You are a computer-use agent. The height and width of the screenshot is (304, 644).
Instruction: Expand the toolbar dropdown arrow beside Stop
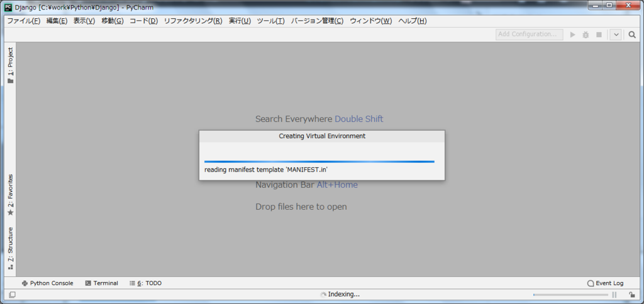615,35
